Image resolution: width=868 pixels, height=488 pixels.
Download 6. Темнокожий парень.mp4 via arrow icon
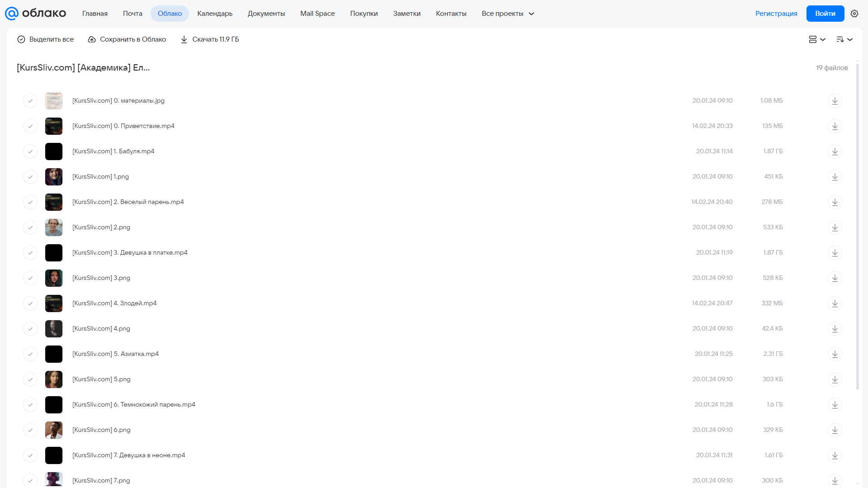pyautogui.click(x=835, y=405)
